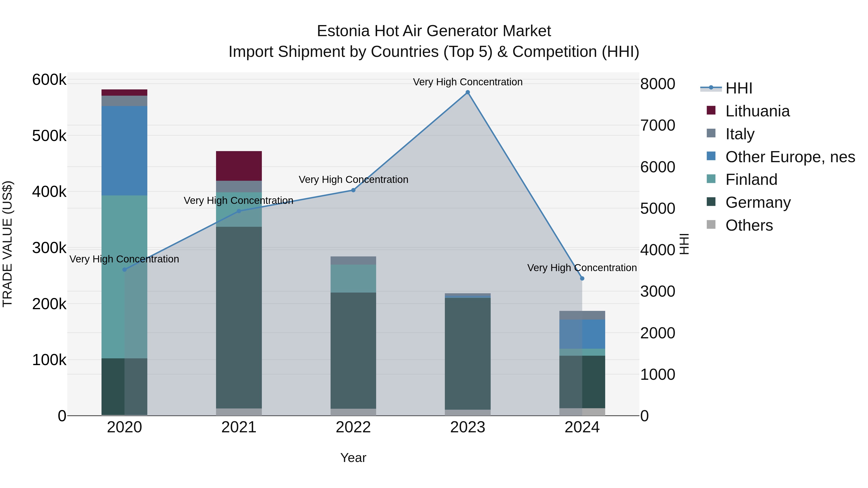Click the TRADE VALUE (US$) axis title
The image size is (868, 488).
(7, 244)
